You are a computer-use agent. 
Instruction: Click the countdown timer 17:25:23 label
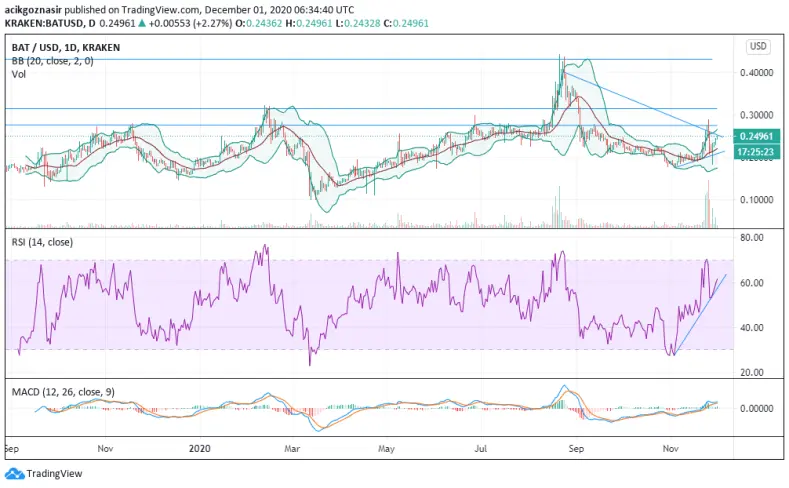[x=757, y=151]
